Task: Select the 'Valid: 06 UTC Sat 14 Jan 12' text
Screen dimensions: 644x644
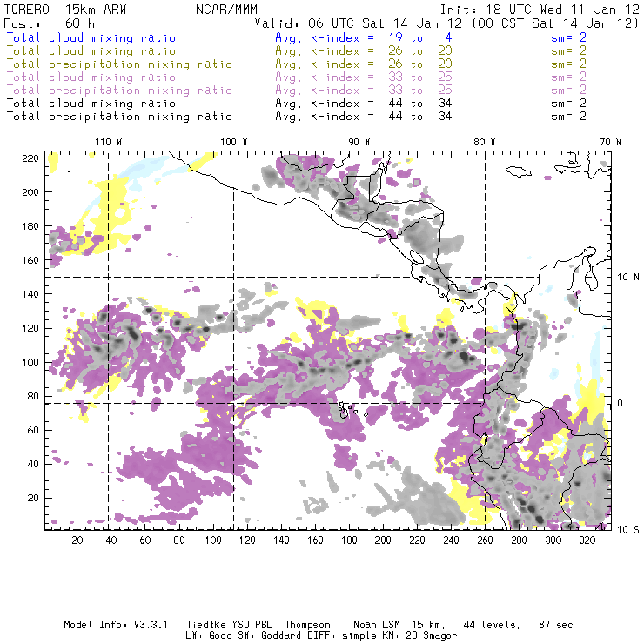Action: point(359,23)
